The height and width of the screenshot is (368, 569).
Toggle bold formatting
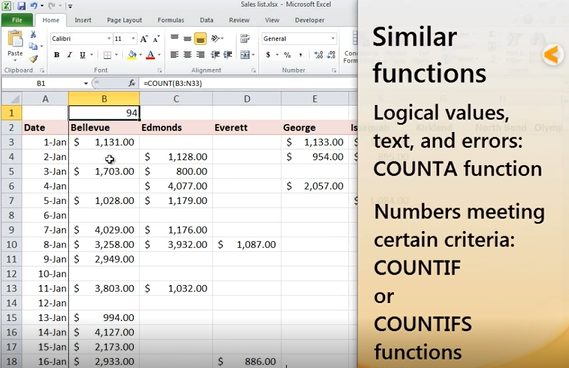click(x=57, y=55)
